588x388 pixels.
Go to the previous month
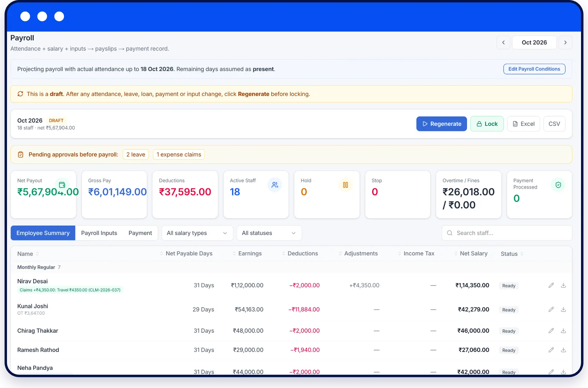[503, 43]
